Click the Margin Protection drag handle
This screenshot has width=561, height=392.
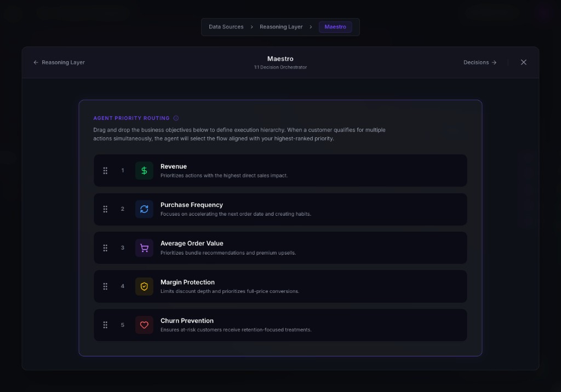[105, 286]
